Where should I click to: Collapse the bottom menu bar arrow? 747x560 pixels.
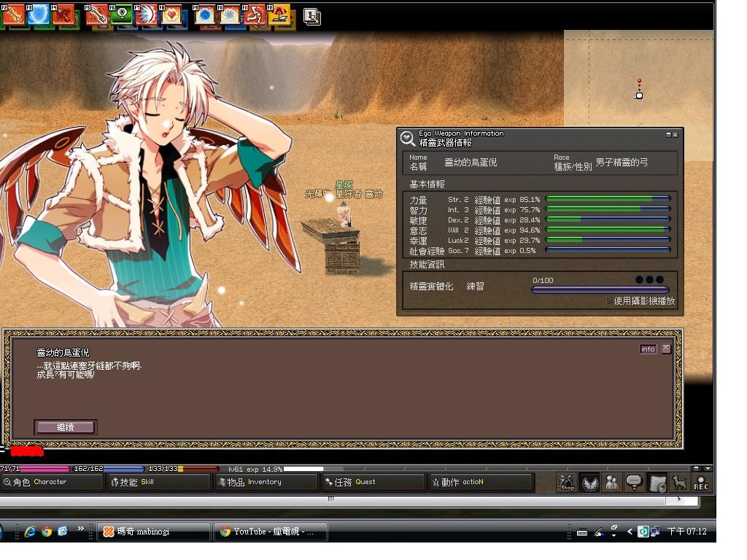pos(708,468)
